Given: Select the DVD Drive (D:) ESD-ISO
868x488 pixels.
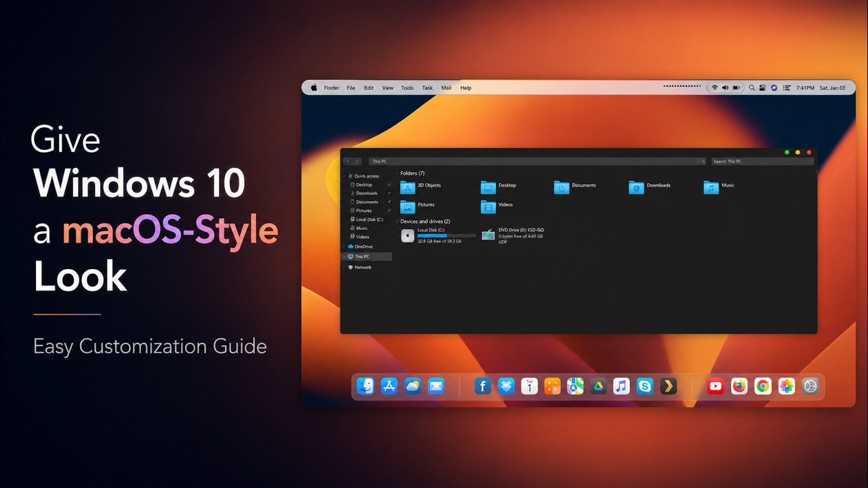Looking at the screenshot, I should (513, 235).
